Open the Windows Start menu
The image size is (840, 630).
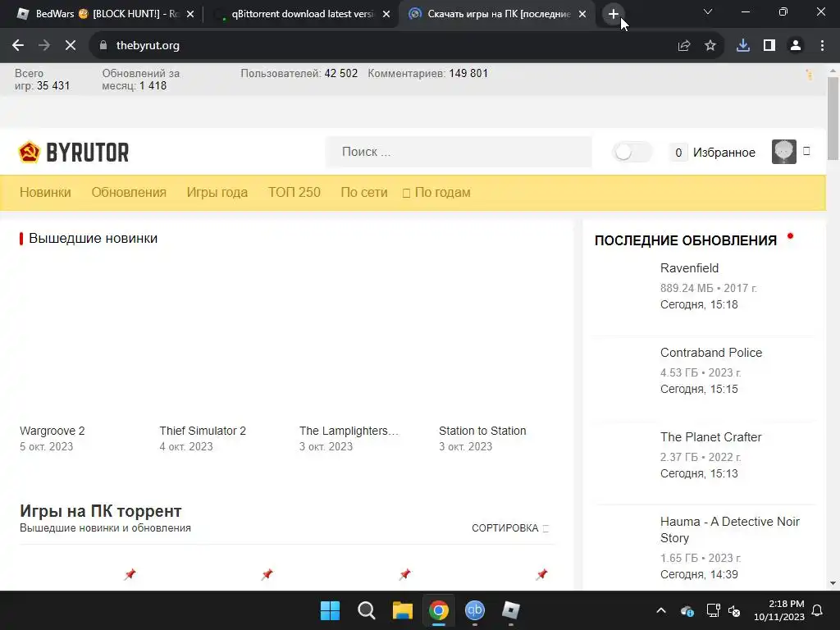pyautogui.click(x=330, y=610)
